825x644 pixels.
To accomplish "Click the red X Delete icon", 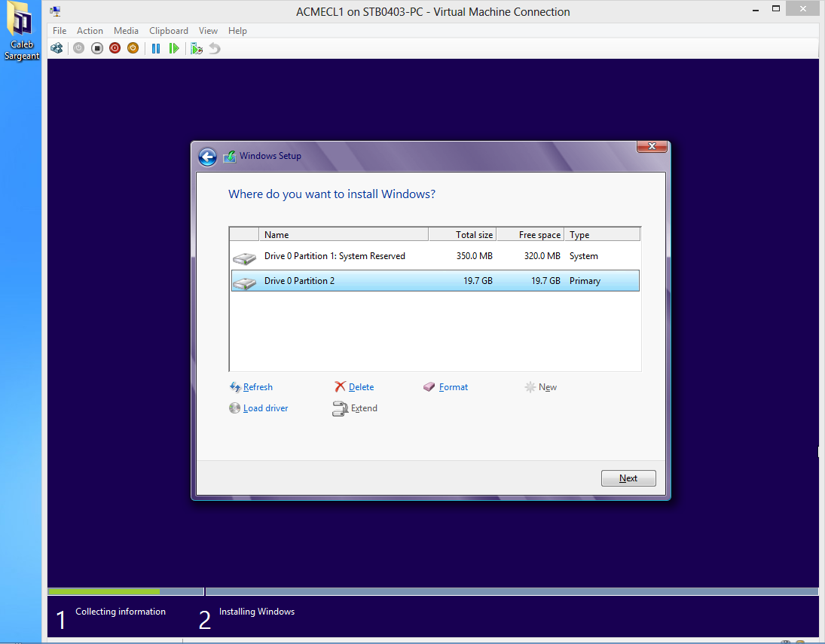I will click(340, 386).
